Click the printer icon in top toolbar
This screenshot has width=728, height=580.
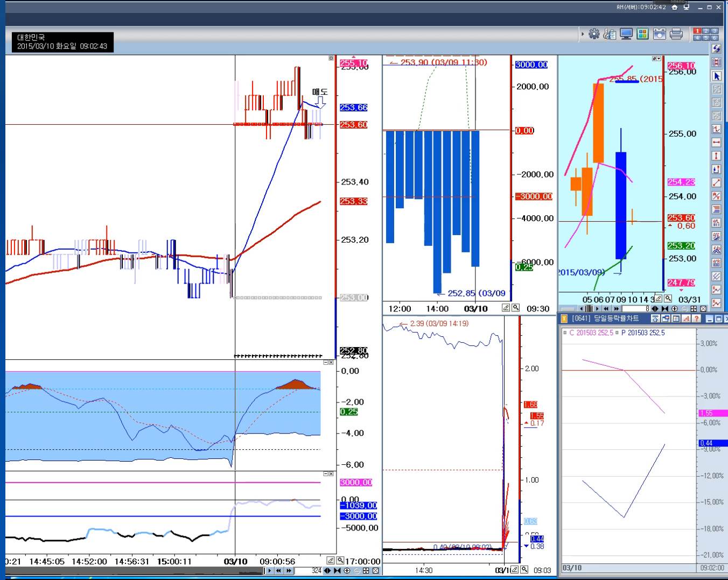pyautogui.click(x=676, y=34)
